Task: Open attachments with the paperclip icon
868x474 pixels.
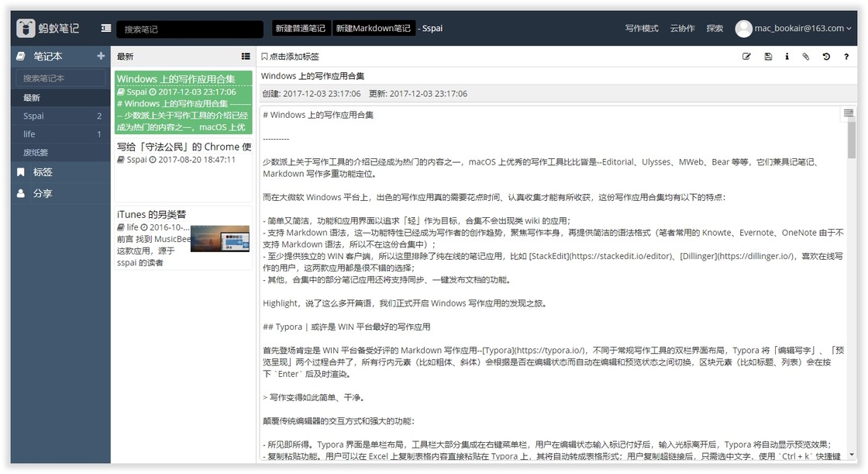Action: 806,57
